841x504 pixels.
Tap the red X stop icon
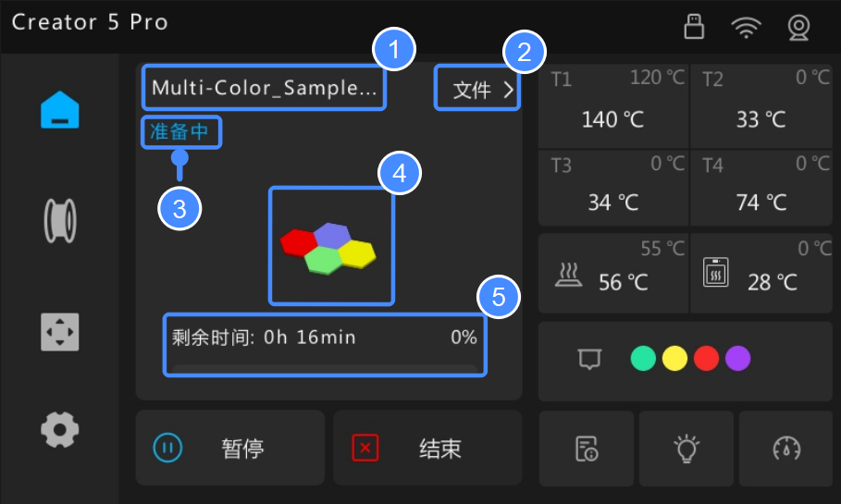[365, 448]
